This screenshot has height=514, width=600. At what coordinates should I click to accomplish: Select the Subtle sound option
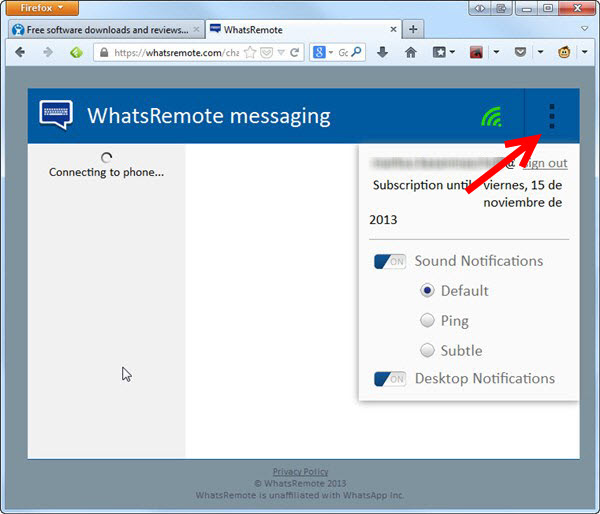(x=427, y=351)
